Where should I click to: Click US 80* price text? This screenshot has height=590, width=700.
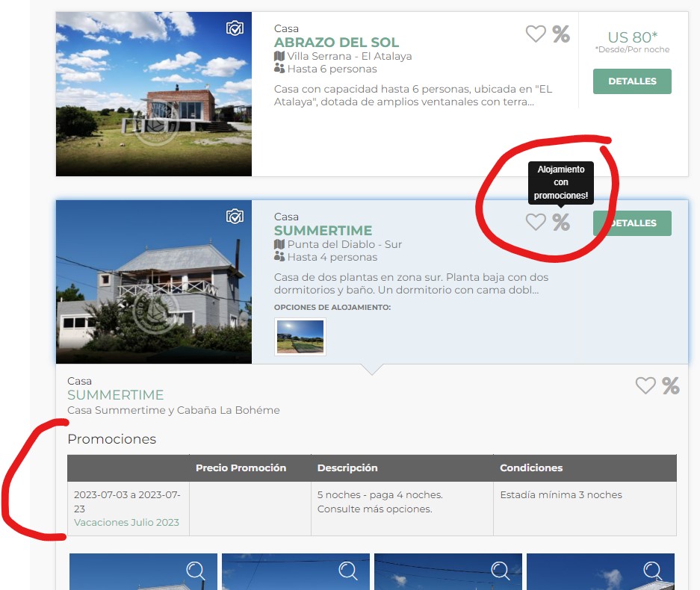coord(633,37)
